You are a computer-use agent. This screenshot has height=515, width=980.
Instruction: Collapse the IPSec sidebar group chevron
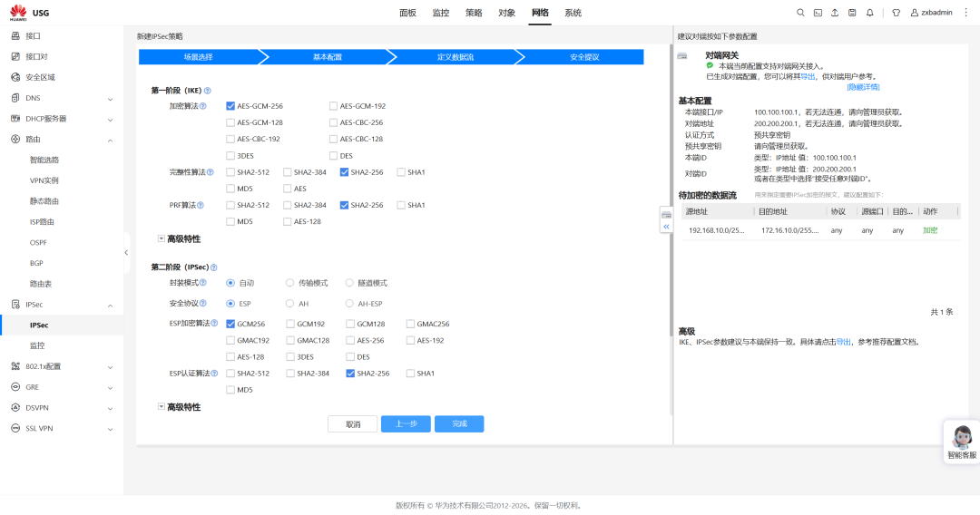(110, 306)
